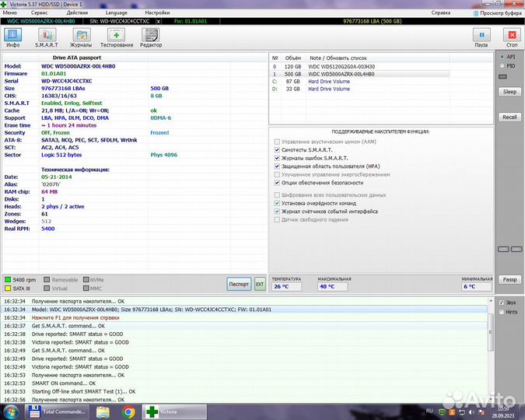Click Просмотр буфера in top bar

tap(498, 13)
